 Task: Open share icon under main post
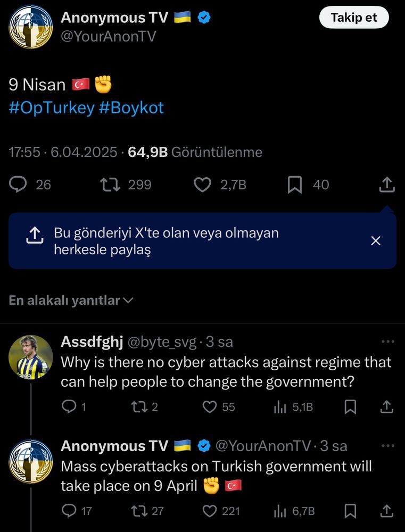pos(387,185)
